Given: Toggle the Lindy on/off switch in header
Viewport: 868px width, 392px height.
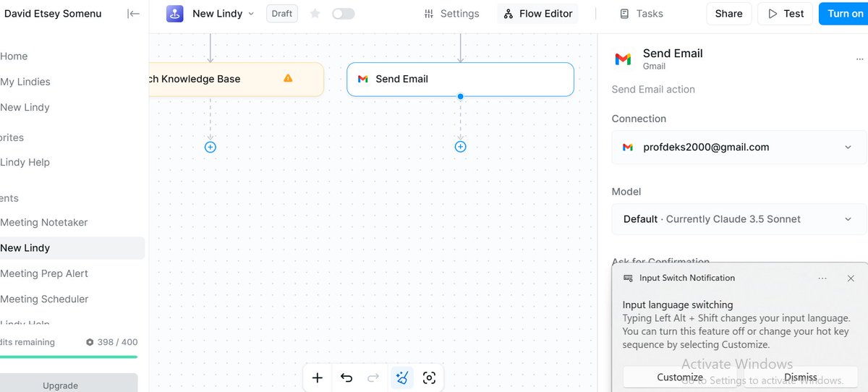Looking at the screenshot, I should tap(343, 14).
